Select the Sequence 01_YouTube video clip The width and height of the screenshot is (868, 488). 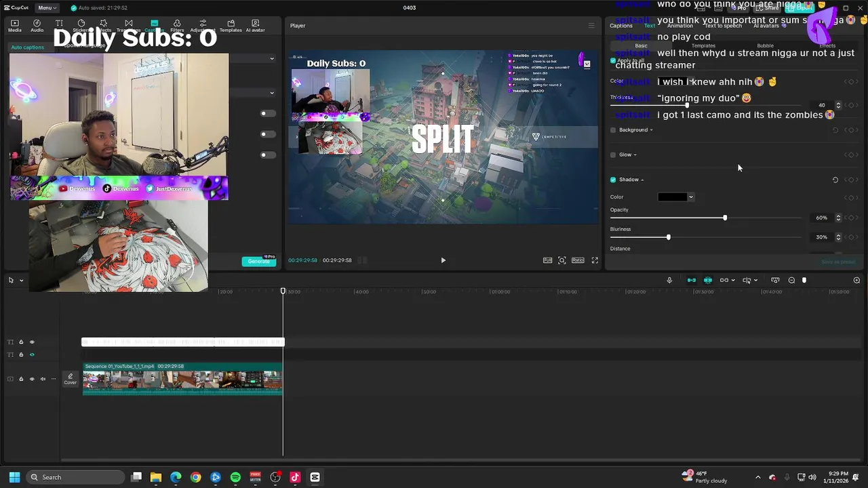click(182, 379)
